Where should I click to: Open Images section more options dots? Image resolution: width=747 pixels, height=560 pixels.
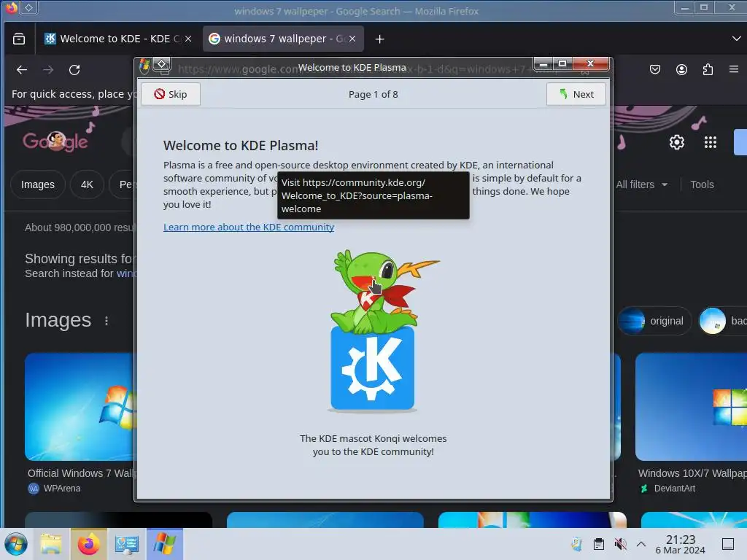click(107, 321)
